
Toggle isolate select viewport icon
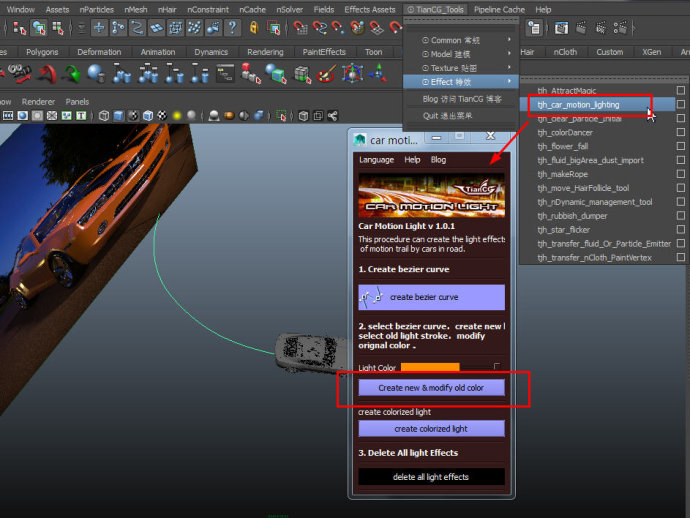[281, 116]
